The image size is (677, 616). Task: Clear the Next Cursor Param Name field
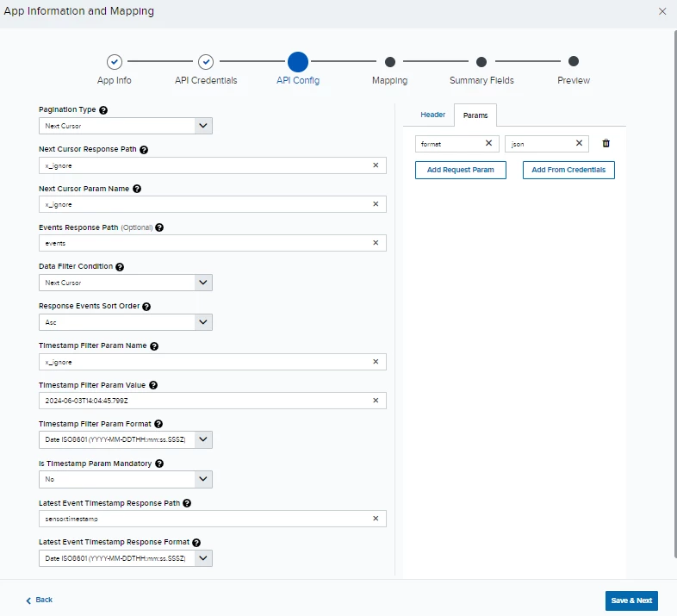376,204
